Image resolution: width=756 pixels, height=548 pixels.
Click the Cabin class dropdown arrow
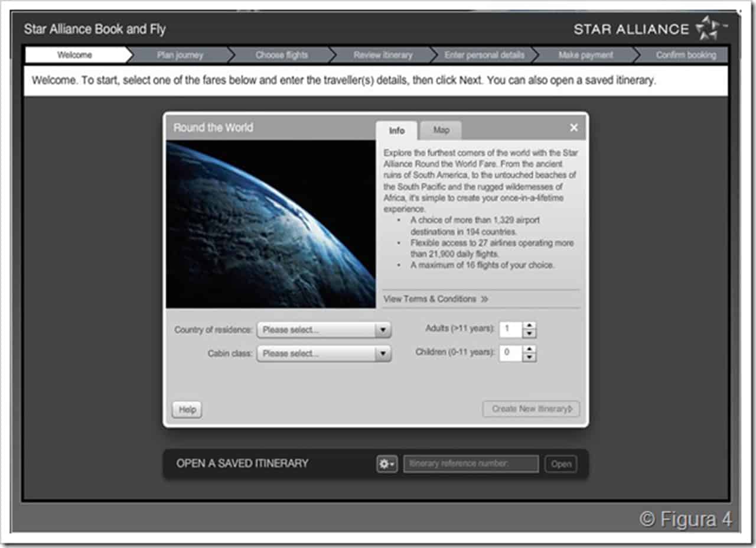pyautogui.click(x=383, y=354)
